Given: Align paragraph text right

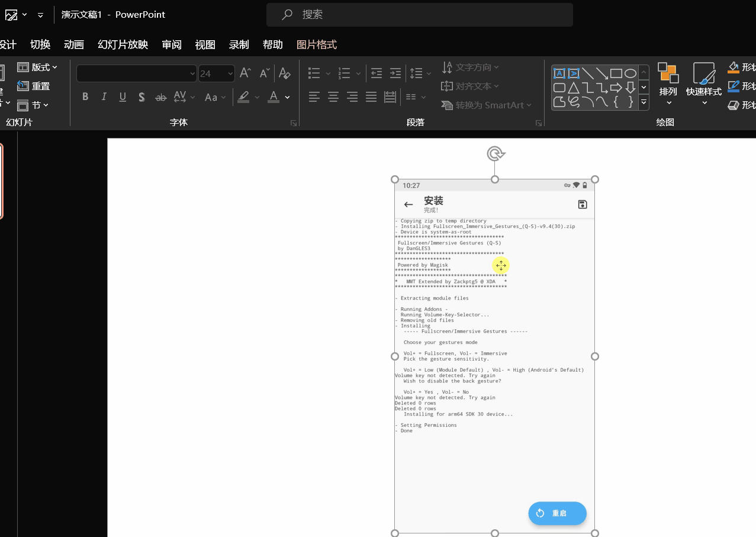Looking at the screenshot, I should tap(352, 97).
